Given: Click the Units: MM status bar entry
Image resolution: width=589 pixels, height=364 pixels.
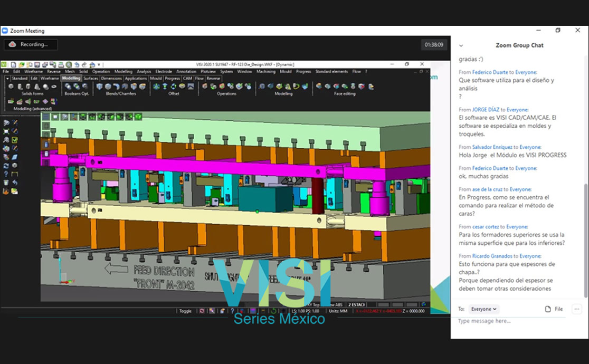Looking at the screenshot, I should click(x=338, y=311).
